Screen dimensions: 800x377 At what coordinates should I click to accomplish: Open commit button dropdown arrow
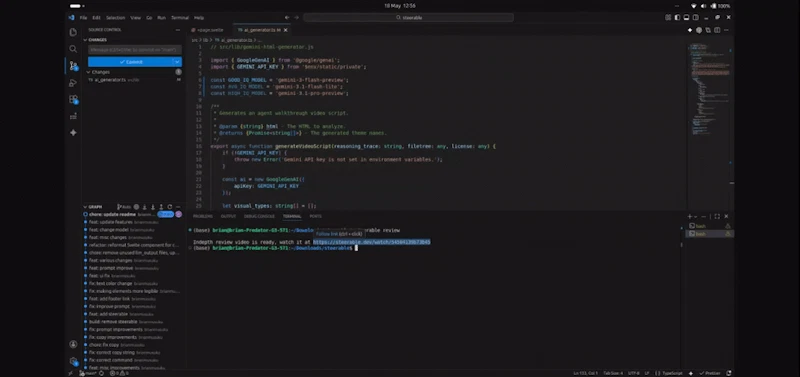pyautogui.click(x=177, y=62)
